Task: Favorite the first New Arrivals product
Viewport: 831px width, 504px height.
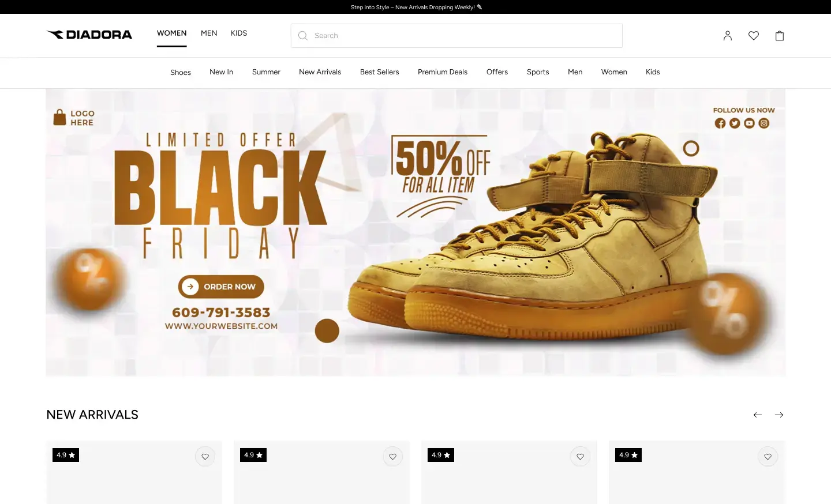Action: 205,457
